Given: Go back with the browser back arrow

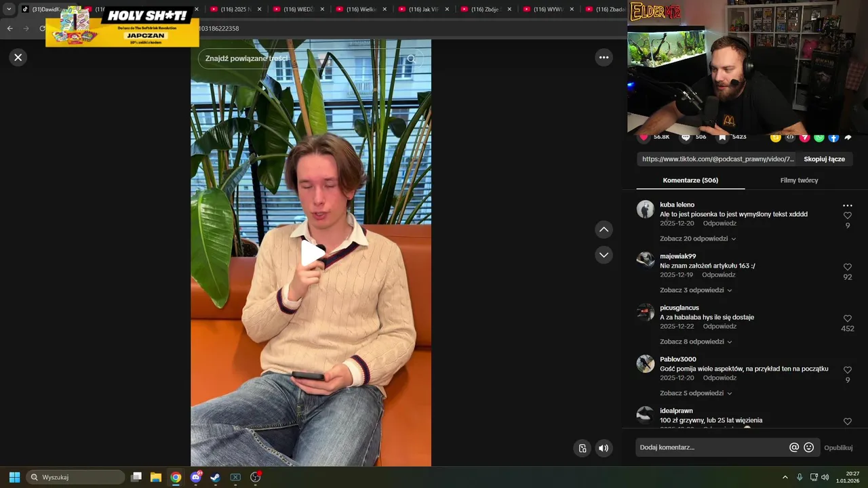Looking at the screenshot, I should 9,28.
